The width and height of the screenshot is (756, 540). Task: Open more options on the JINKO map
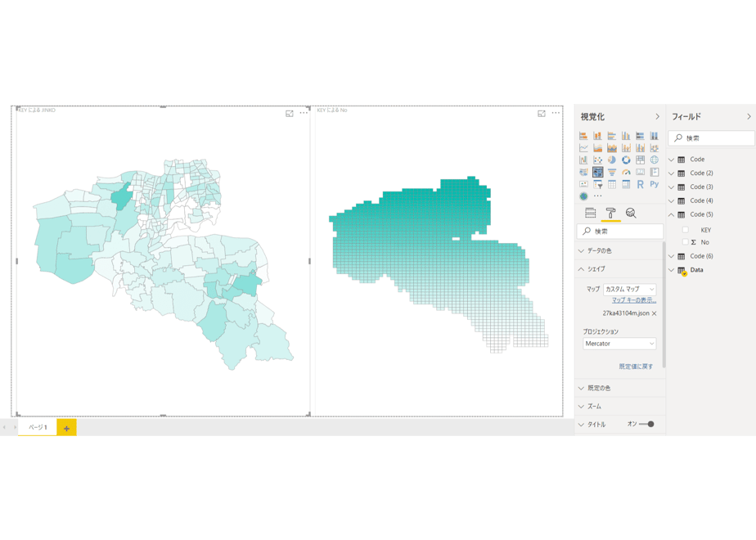click(x=304, y=113)
